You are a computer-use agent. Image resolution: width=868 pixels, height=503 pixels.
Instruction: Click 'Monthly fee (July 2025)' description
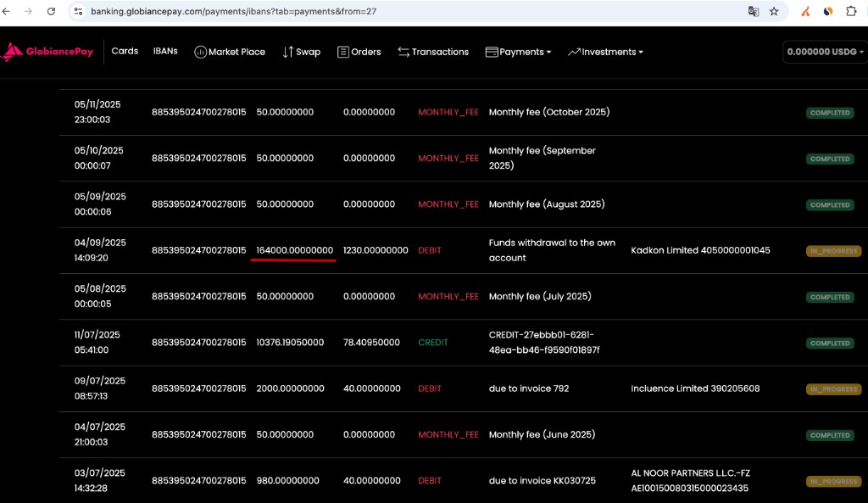click(x=540, y=296)
